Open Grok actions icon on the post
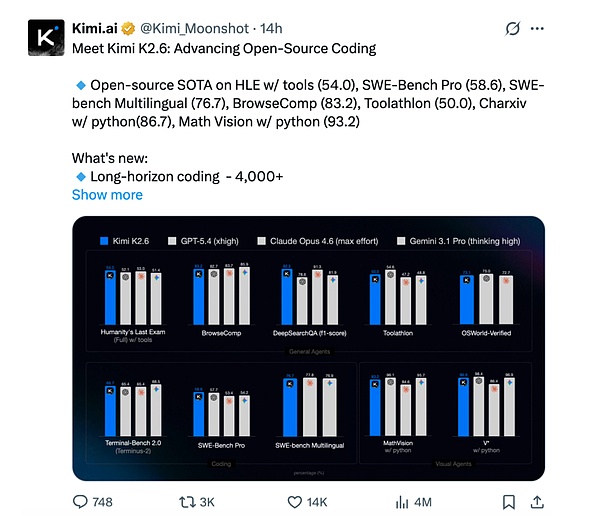This screenshot has height=528, width=600. [x=513, y=27]
